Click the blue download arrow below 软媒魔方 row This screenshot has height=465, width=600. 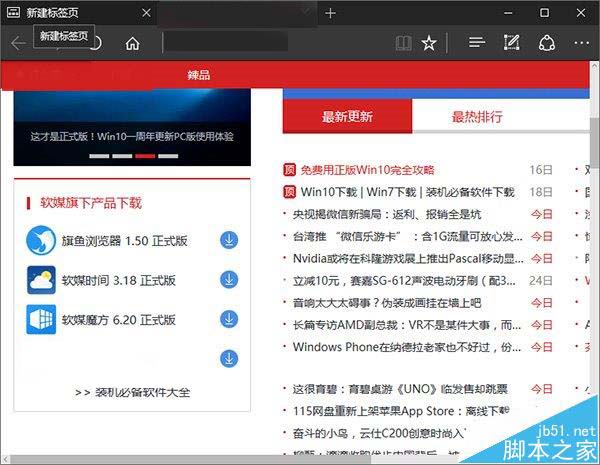click(x=229, y=359)
